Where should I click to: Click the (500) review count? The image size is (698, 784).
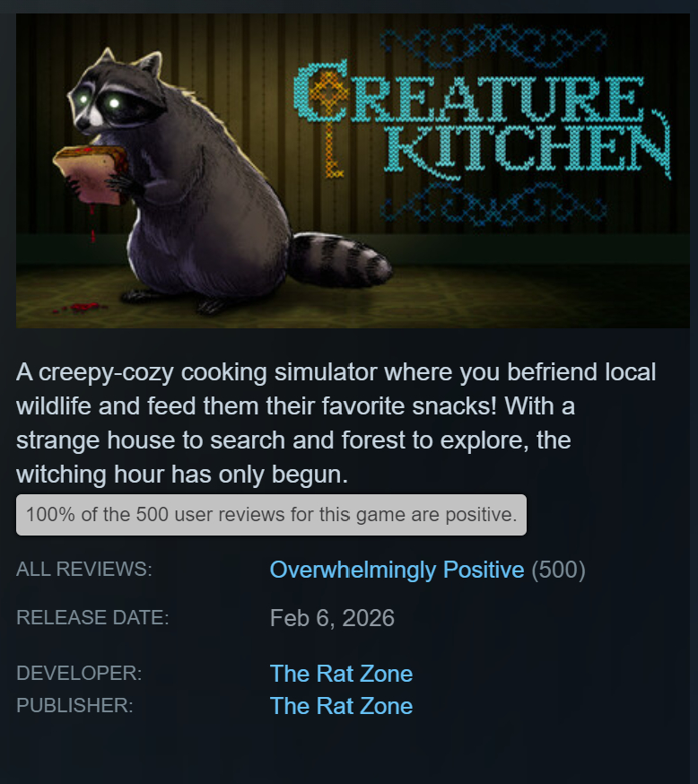pyautogui.click(x=558, y=570)
